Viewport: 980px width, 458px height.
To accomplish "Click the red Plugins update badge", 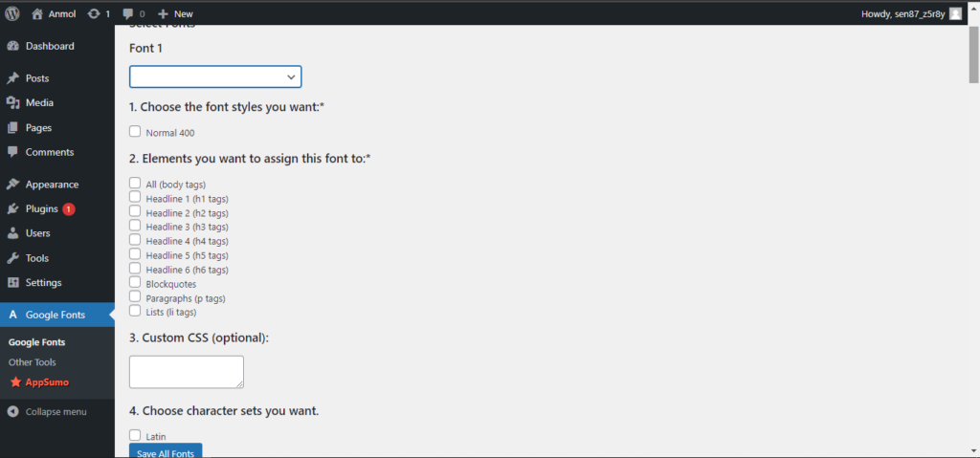I will [x=69, y=208].
